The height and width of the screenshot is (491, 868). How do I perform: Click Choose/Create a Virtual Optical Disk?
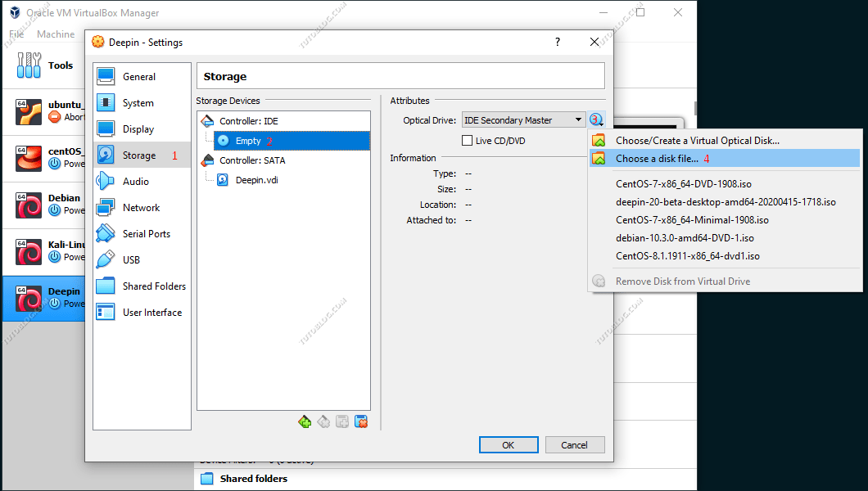[x=697, y=141]
